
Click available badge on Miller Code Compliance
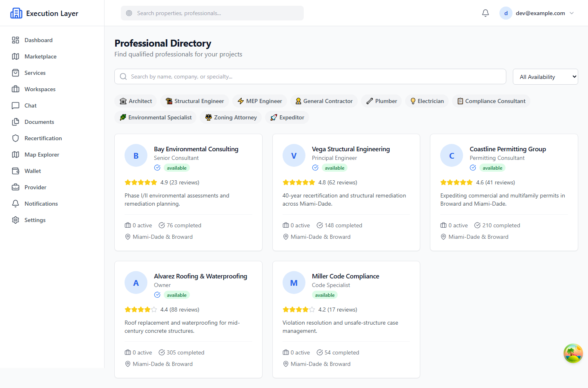click(x=325, y=295)
